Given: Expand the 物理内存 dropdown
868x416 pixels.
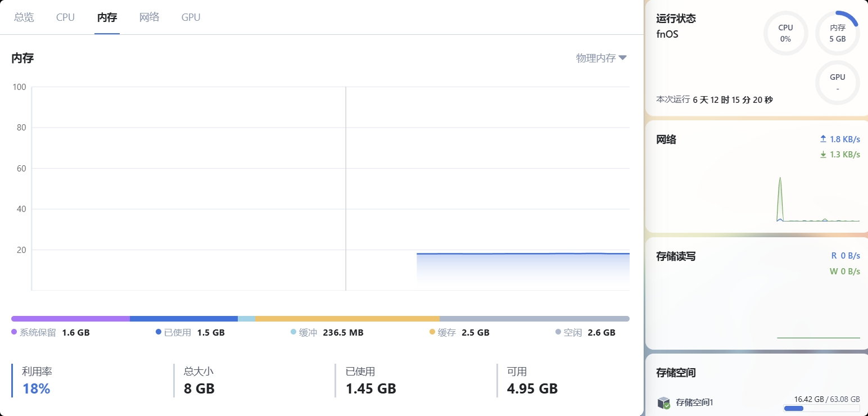Looking at the screenshot, I should coord(601,58).
